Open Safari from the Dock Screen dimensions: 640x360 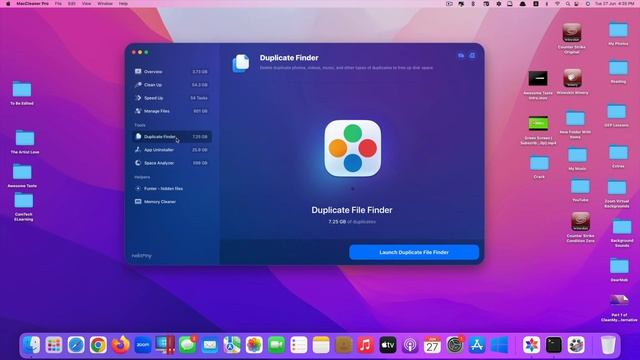(76, 345)
